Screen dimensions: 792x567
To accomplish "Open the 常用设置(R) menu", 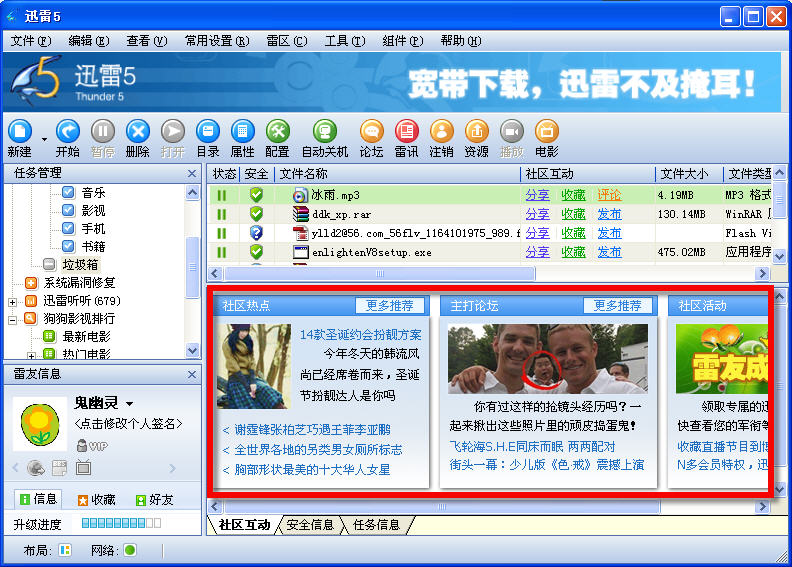I will point(217,41).
